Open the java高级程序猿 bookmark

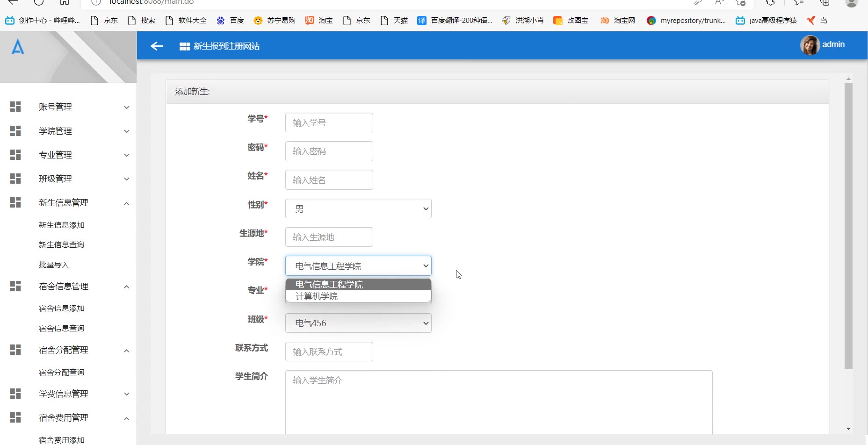(766, 21)
